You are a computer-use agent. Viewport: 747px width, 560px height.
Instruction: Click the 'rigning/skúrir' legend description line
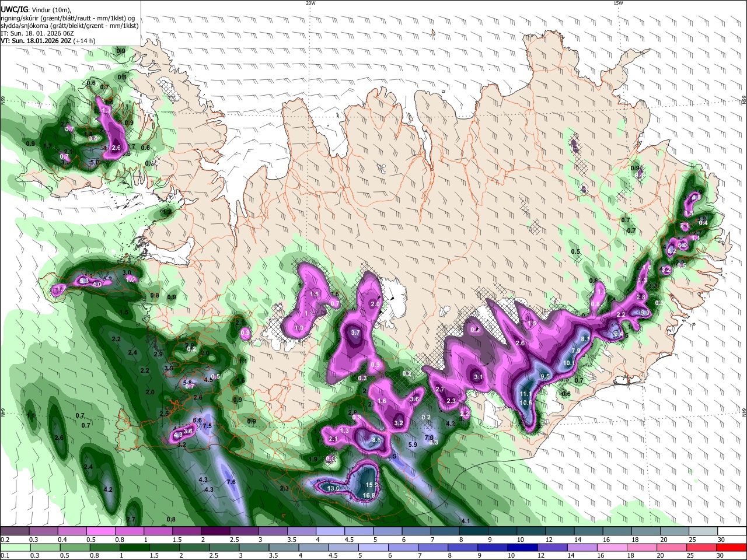point(68,17)
